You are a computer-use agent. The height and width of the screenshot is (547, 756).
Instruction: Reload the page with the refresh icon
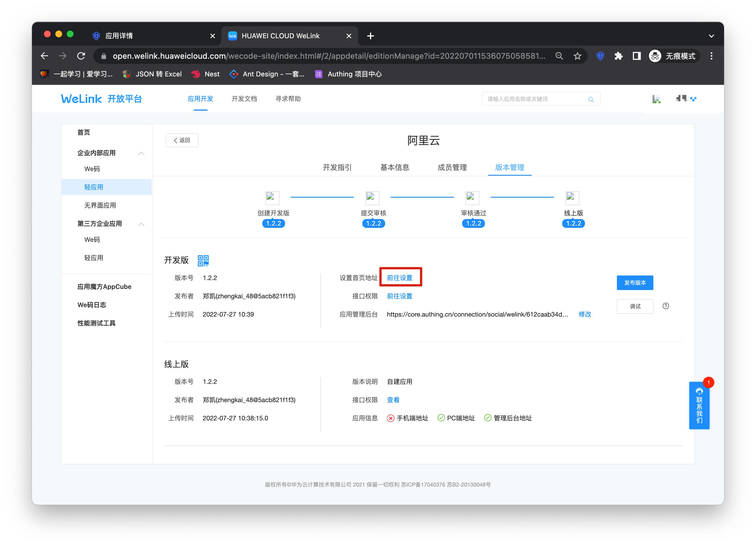pyautogui.click(x=81, y=56)
